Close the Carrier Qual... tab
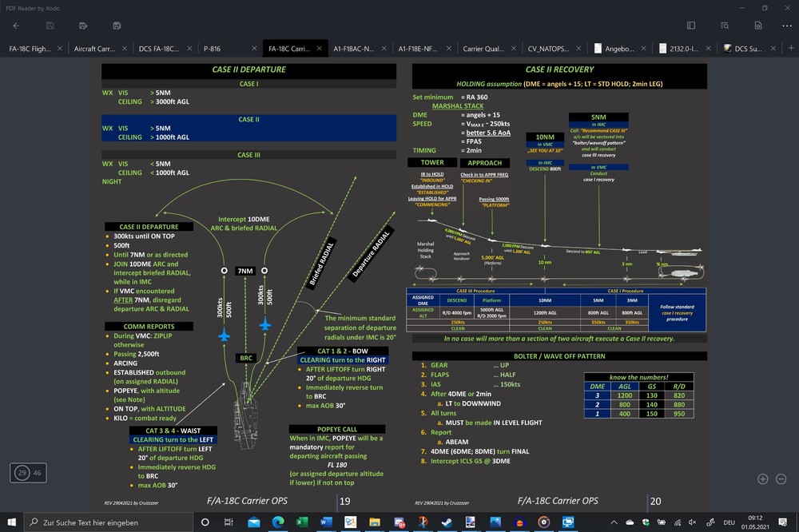The width and height of the screenshot is (799, 532). point(514,49)
